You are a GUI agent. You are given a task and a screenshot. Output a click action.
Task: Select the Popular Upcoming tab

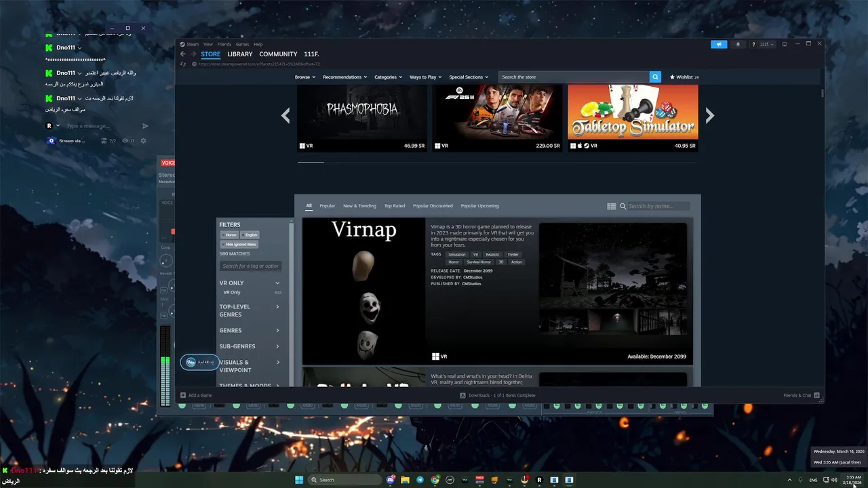pyautogui.click(x=479, y=206)
